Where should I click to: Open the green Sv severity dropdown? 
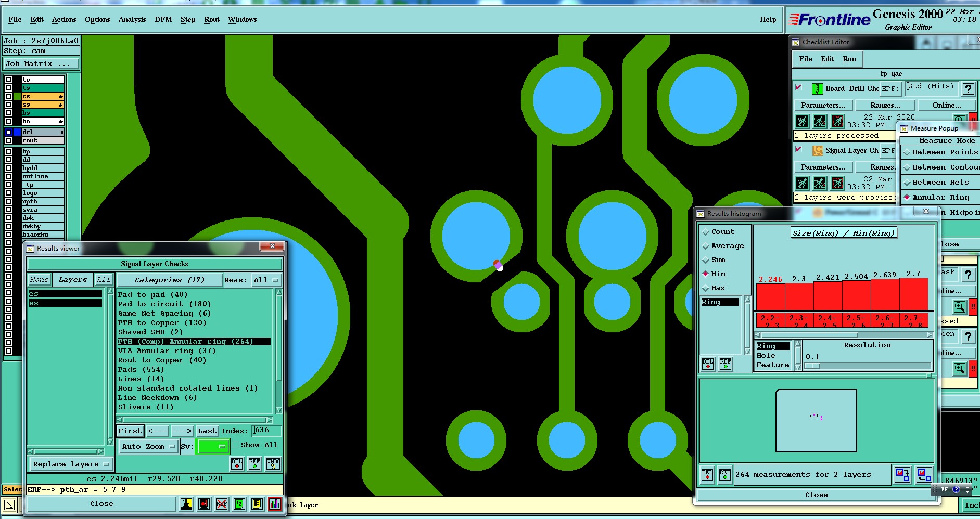click(x=213, y=447)
